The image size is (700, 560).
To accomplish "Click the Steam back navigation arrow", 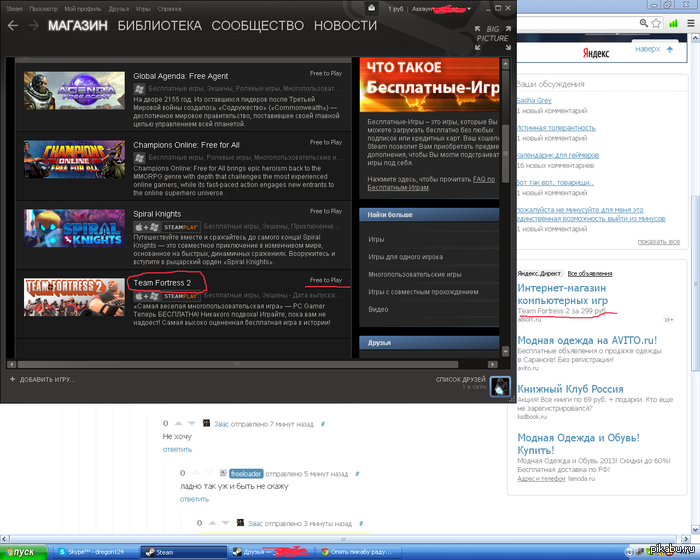I will (x=13, y=25).
